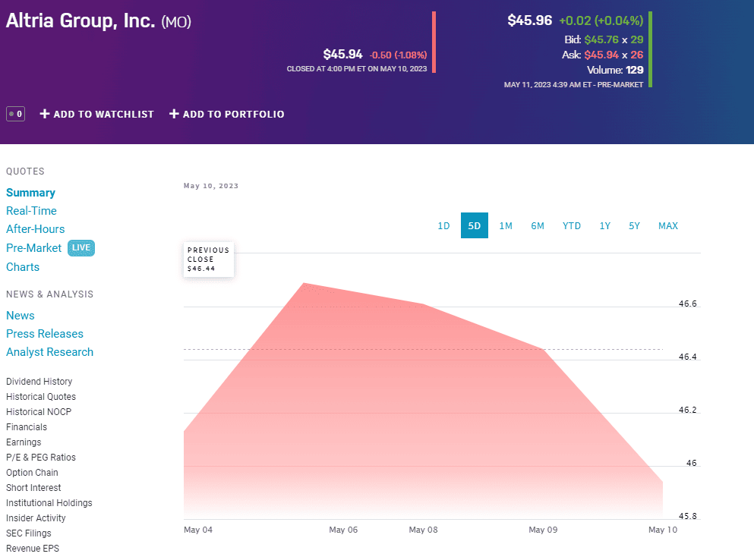
Task: Open the Summary quotes page
Action: point(31,193)
